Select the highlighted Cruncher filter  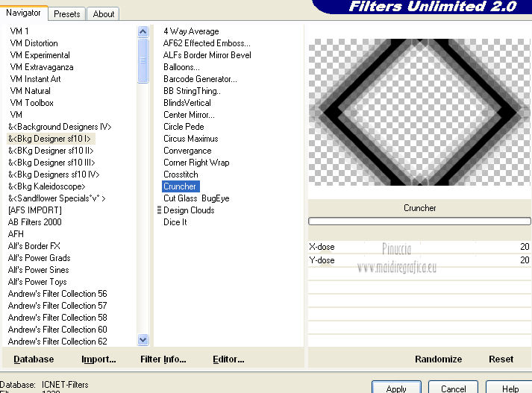(x=181, y=186)
